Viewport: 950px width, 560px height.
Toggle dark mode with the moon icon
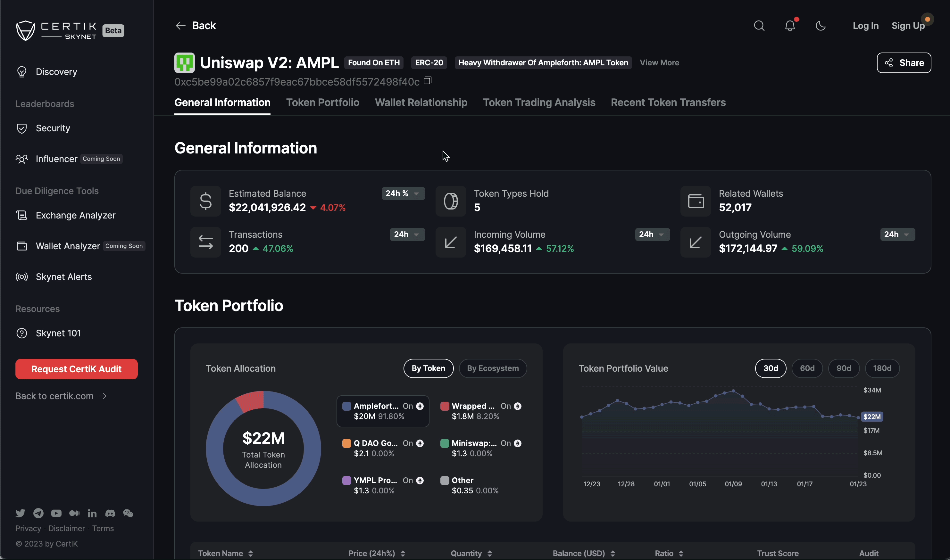coord(821,26)
